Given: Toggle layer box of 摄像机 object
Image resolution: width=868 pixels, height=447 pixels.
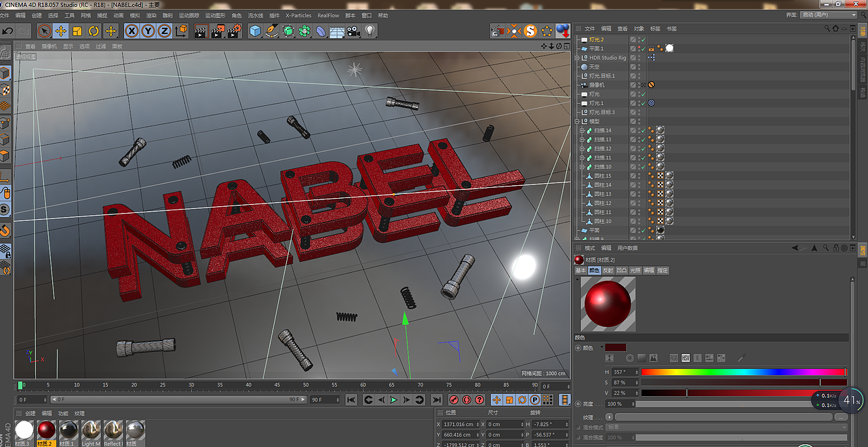Looking at the screenshot, I should point(633,85).
